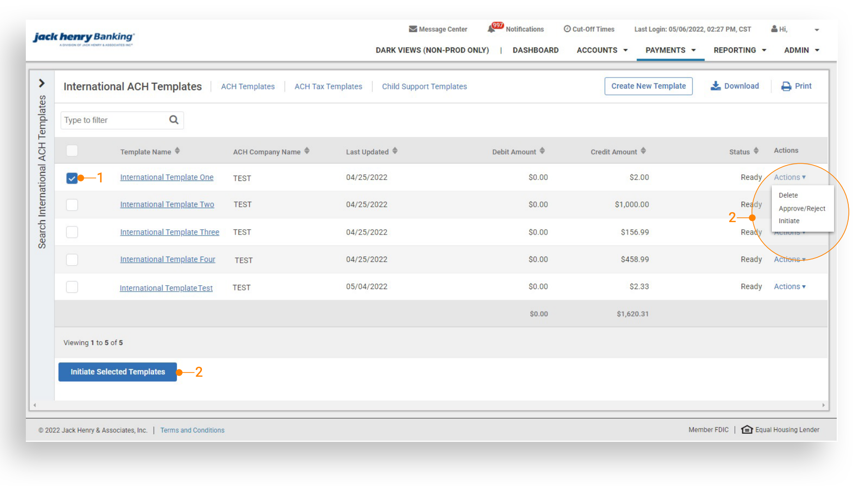This screenshot has height=494, width=868.
Task: Sort by Template Name column arrows
Action: (x=177, y=151)
